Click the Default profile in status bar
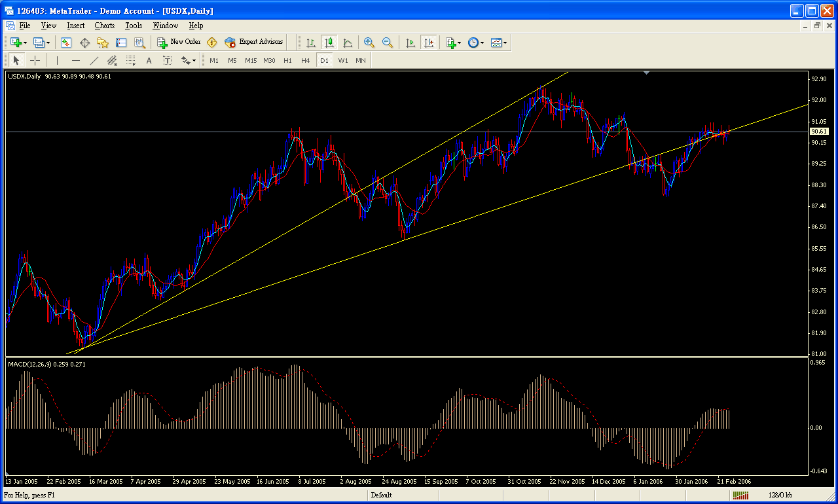 click(x=381, y=495)
